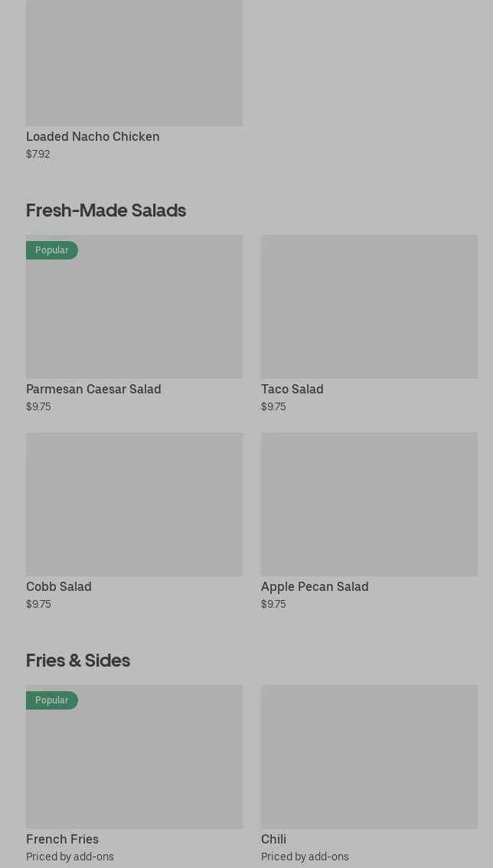Click the Chili item name
493x868 pixels.
click(x=273, y=839)
